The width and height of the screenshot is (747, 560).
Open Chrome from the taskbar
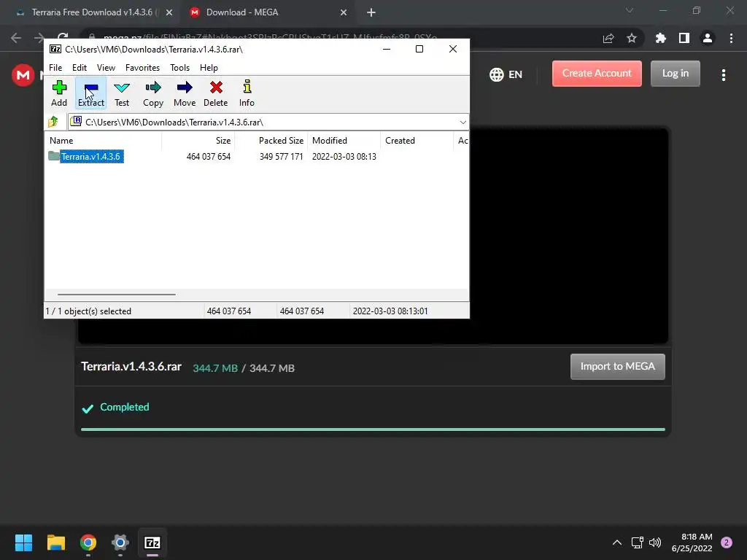pyautogui.click(x=88, y=542)
